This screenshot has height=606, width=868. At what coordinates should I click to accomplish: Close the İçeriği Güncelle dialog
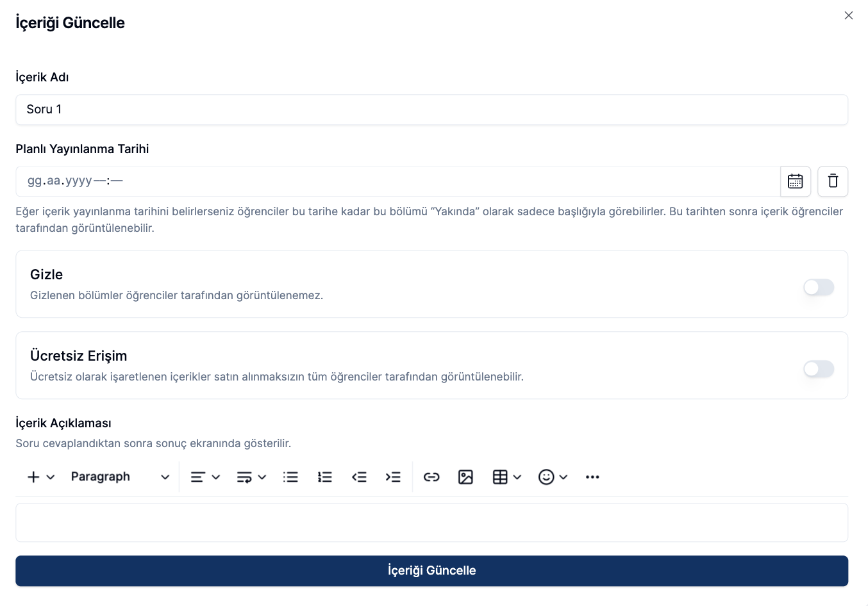849,15
